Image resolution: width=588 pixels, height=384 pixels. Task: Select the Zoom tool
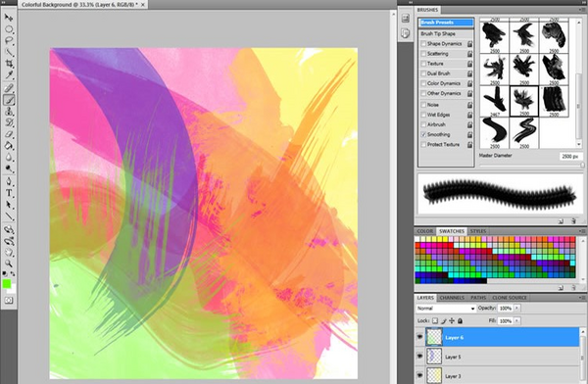pos(9,264)
